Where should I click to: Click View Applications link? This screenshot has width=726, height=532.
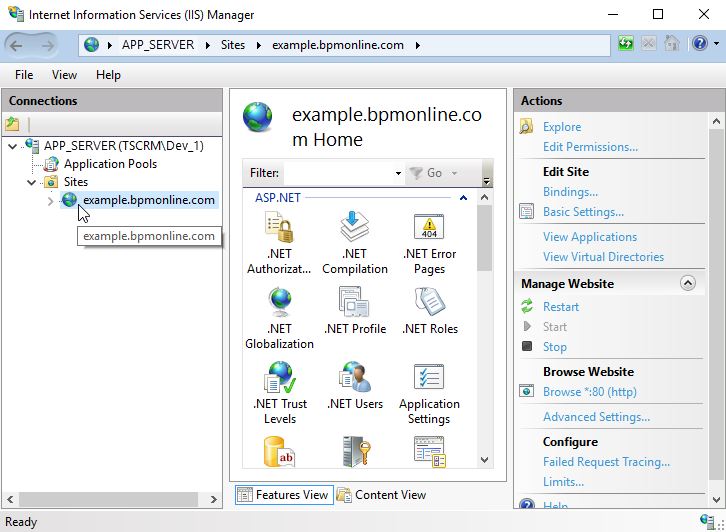(x=590, y=237)
